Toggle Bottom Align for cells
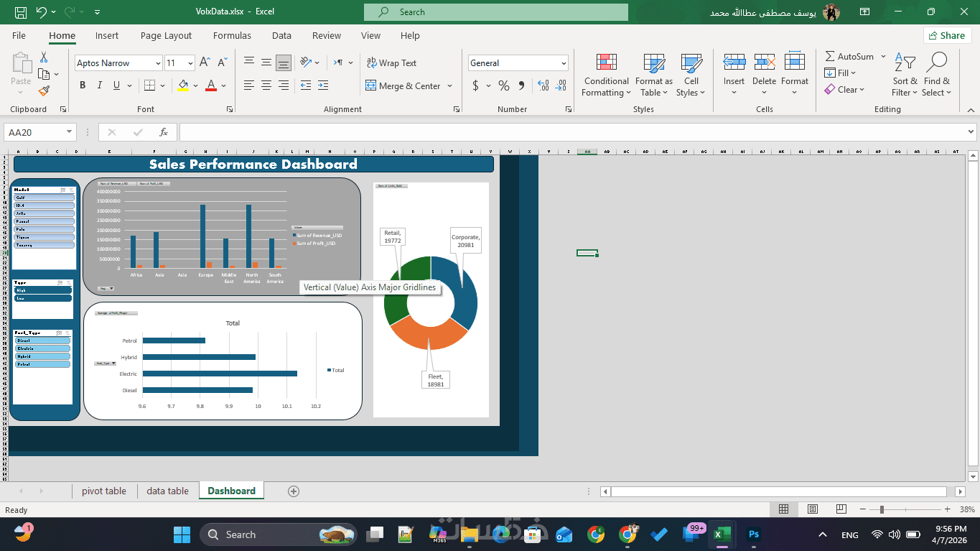 [x=284, y=62]
